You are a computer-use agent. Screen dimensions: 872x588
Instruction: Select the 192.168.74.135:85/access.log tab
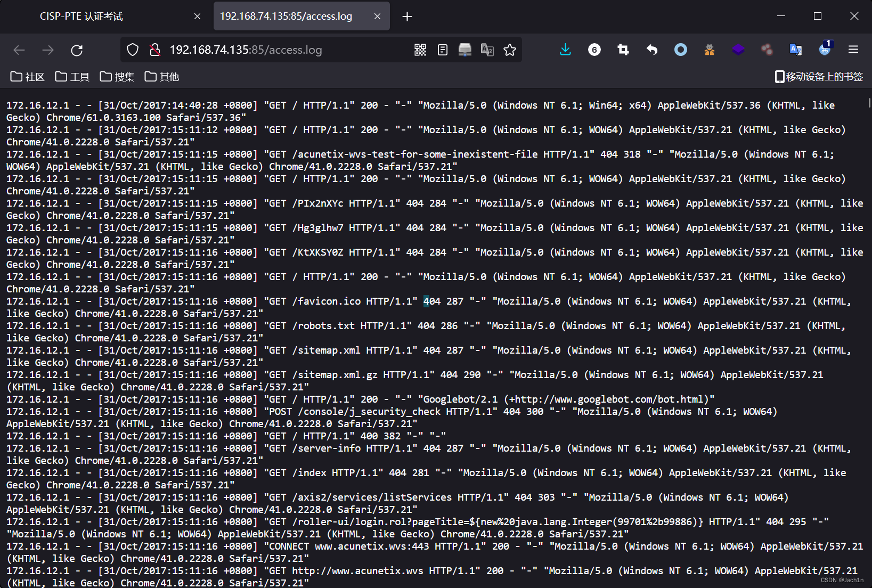tap(301, 17)
